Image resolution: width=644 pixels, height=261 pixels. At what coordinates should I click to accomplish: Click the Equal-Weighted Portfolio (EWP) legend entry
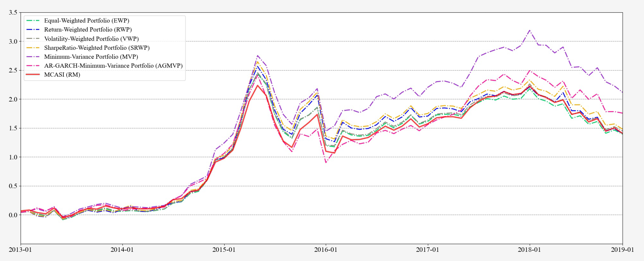[87, 21]
